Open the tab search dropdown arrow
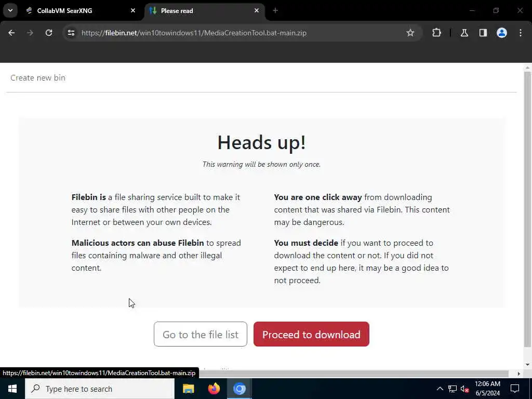The image size is (532, 399). (x=10, y=10)
